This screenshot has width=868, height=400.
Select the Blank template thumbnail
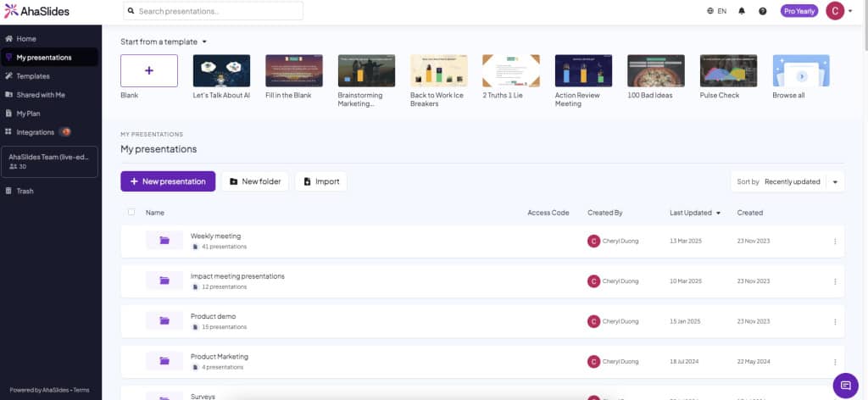point(149,71)
